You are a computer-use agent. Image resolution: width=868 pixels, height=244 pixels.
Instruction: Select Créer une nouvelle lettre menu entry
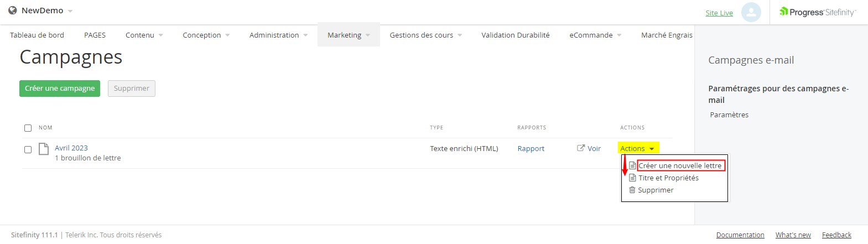(x=680, y=165)
